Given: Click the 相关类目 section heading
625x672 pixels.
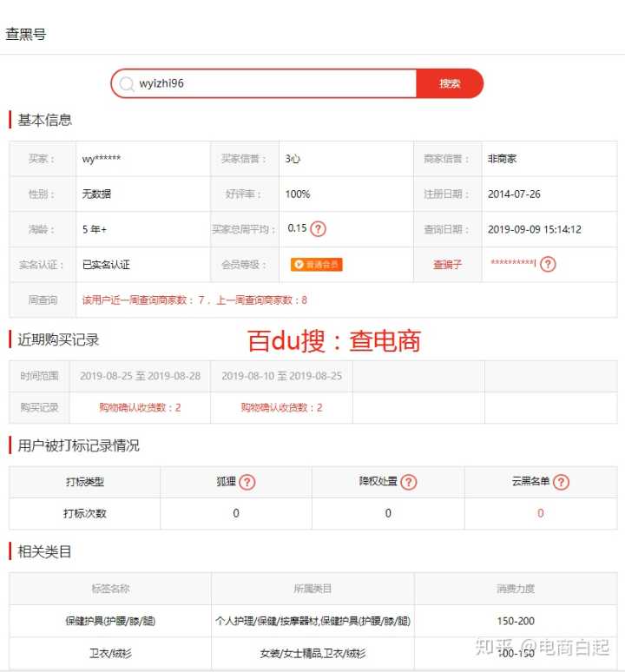Looking at the screenshot, I should [x=44, y=551].
